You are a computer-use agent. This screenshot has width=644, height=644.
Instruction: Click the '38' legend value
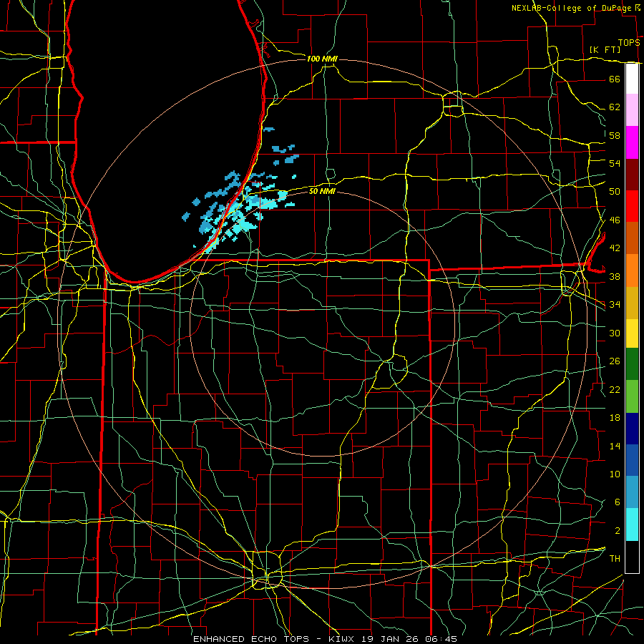(x=615, y=276)
